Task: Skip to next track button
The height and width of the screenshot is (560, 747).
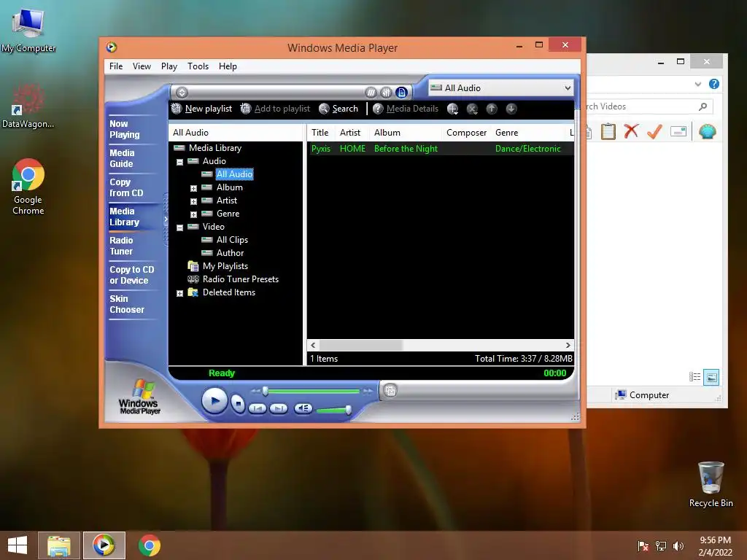Action: click(x=279, y=408)
